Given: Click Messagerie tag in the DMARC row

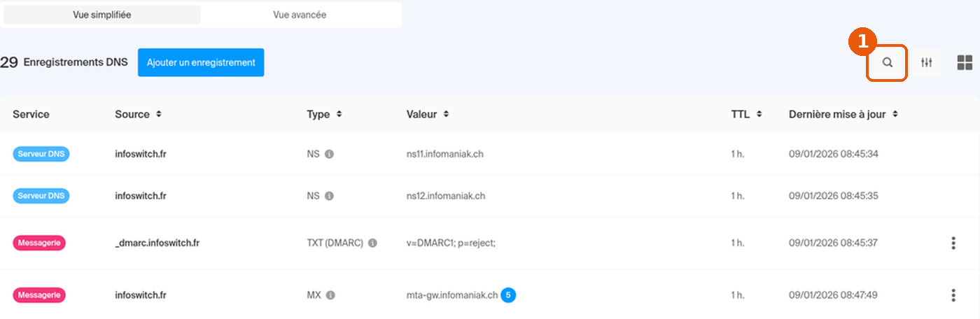Looking at the screenshot, I should tap(39, 243).
